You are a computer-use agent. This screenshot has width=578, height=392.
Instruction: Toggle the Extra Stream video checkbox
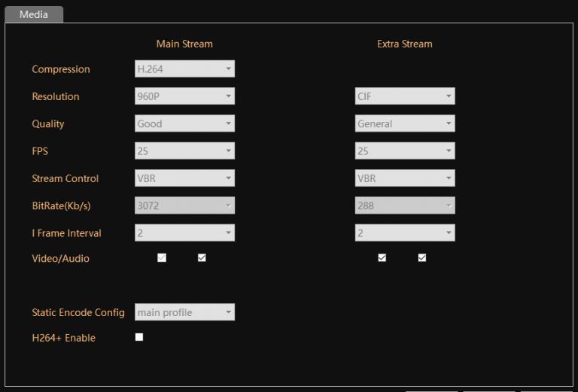click(382, 258)
